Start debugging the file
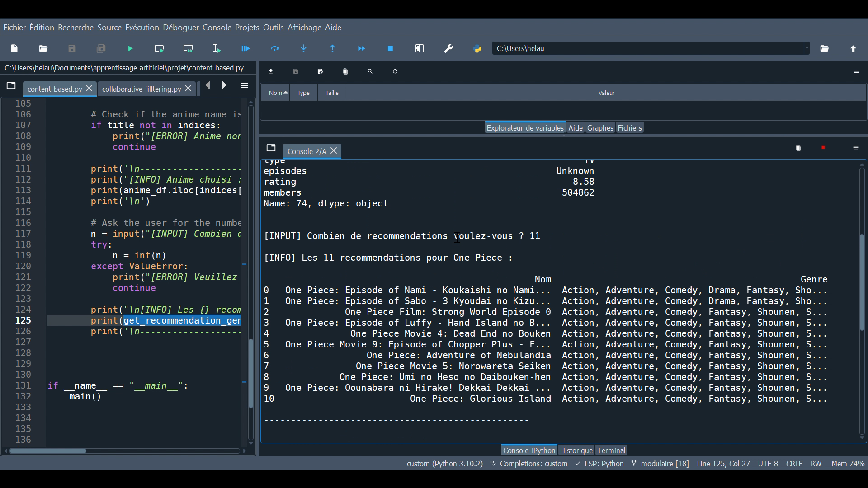This screenshot has height=488, width=868. tap(246, 48)
